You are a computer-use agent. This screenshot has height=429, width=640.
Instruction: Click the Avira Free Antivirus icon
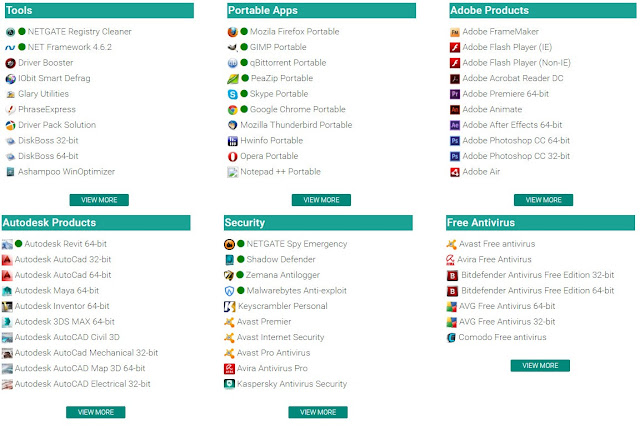point(450,260)
